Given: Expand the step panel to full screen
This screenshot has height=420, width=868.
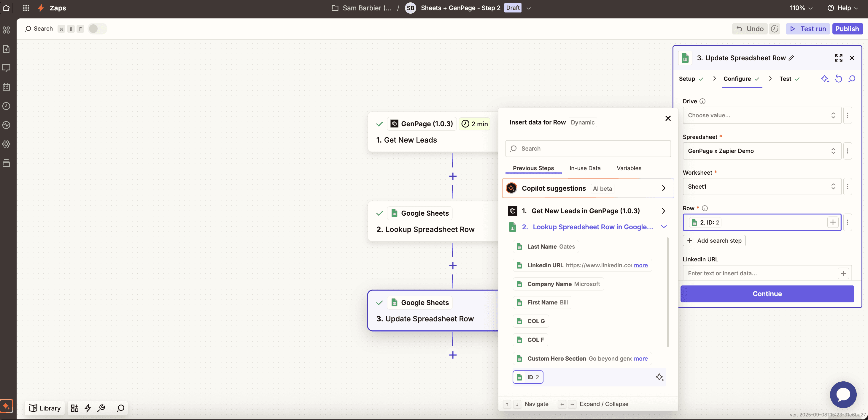Looking at the screenshot, I should click(838, 58).
